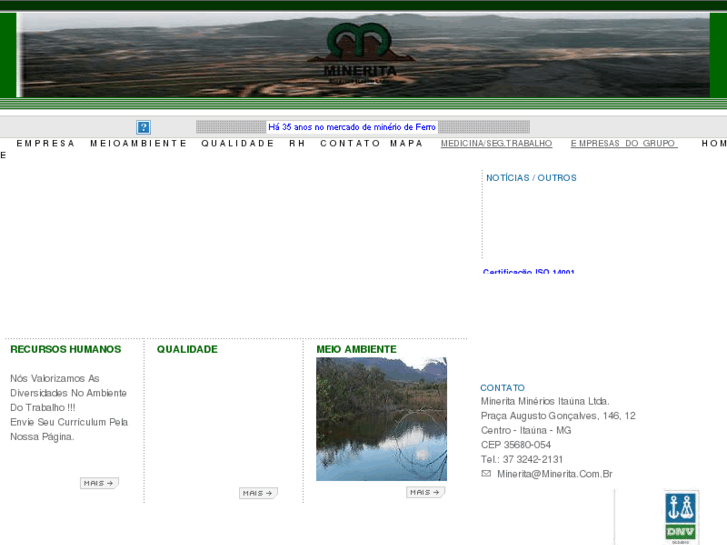Click the CEP 35680-054 text
The height and width of the screenshot is (545, 727).
[x=516, y=445]
